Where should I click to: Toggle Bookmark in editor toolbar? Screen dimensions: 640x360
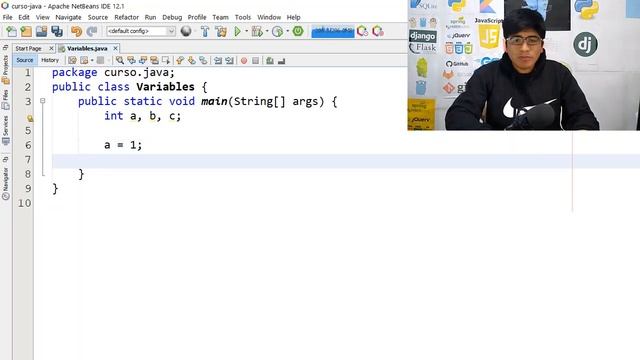203,60
